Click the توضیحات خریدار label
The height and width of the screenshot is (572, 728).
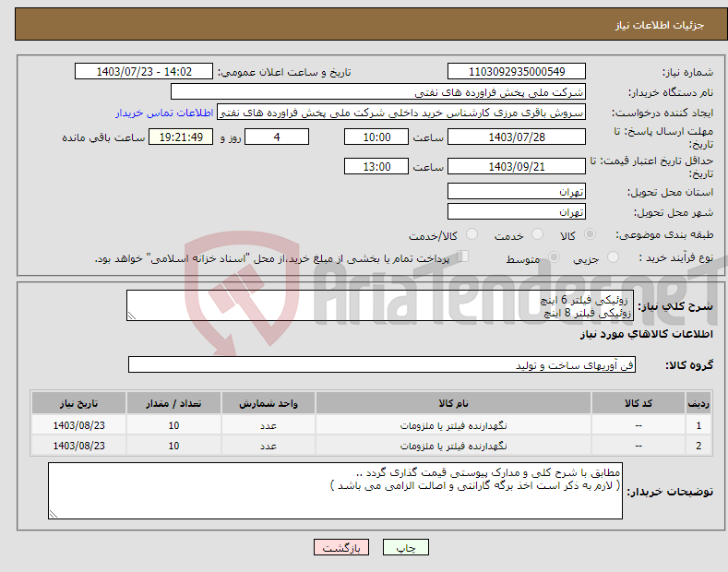[670, 491]
